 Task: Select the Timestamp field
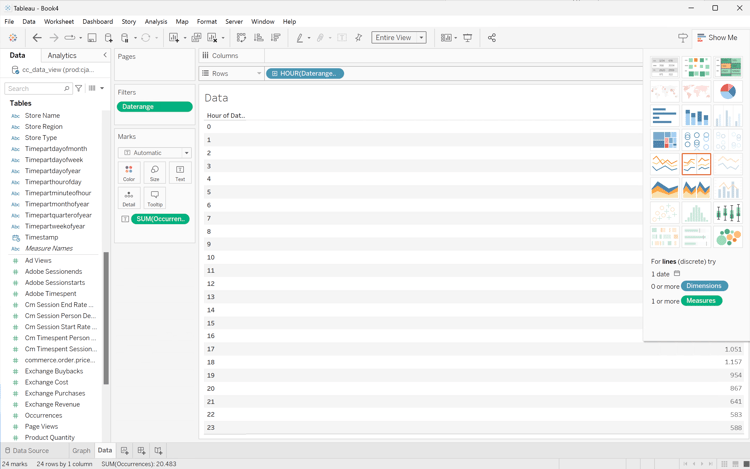pos(41,238)
